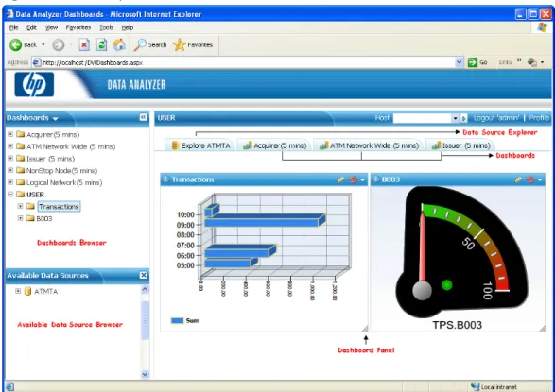Refresh the Transactions panel
555x392 pixels.
click(353, 179)
